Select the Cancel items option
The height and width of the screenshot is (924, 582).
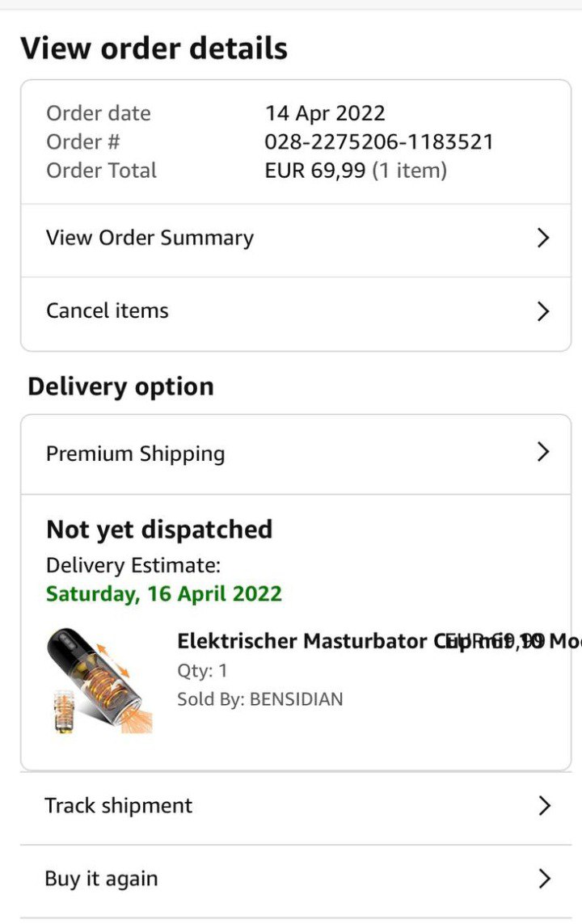coord(108,311)
